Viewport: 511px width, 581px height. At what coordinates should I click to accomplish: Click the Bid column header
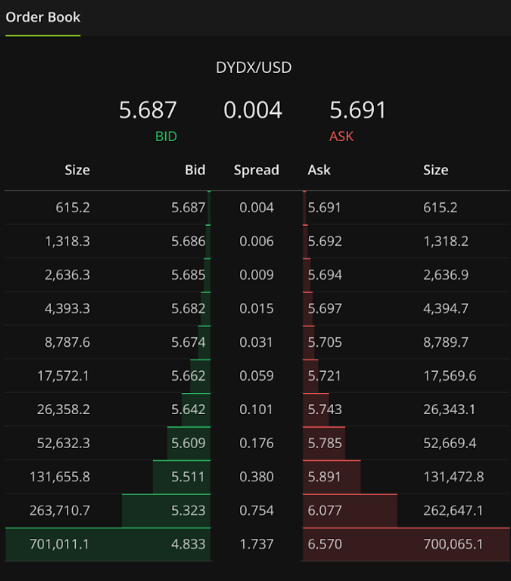[195, 170]
